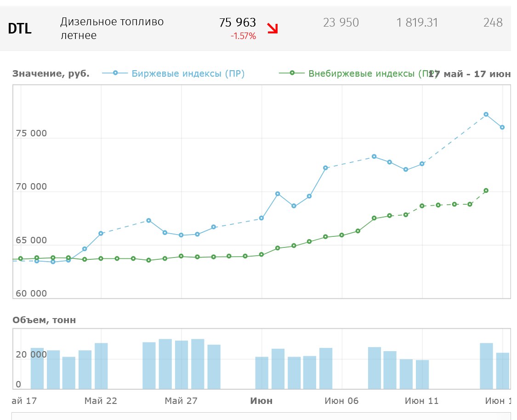517x420 pixels.
Task: Click the 70 000 y-axis label
Action: [31, 187]
